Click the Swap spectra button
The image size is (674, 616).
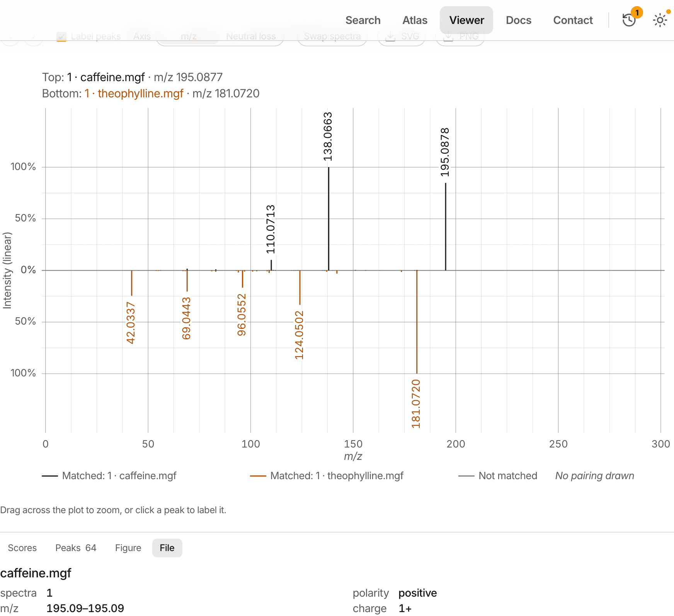pyautogui.click(x=332, y=37)
